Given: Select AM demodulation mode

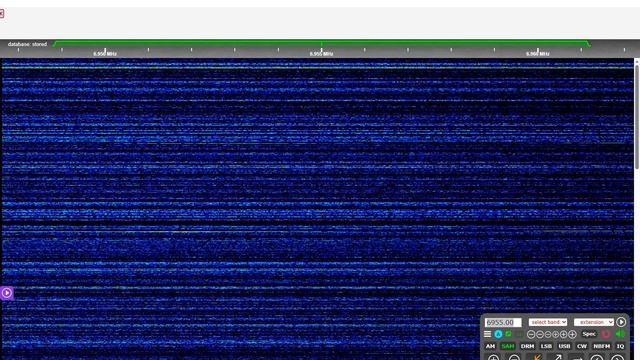Looking at the screenshot, I should pos(490,346).
